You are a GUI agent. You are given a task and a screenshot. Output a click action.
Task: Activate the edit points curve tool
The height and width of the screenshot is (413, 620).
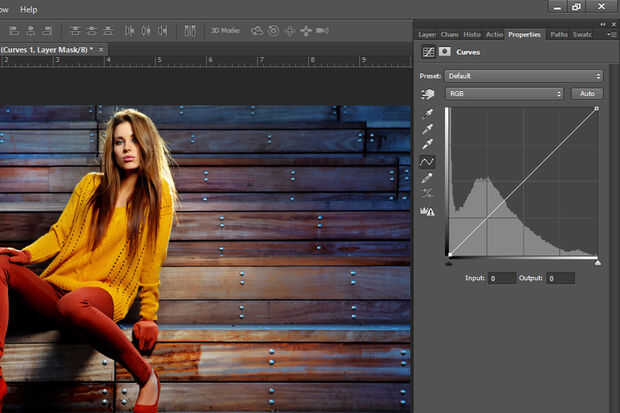[428, 161]
